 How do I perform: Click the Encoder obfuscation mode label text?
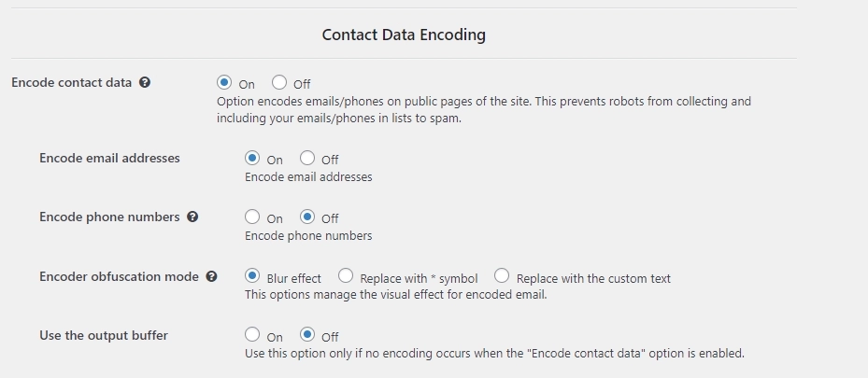[119, 276]
